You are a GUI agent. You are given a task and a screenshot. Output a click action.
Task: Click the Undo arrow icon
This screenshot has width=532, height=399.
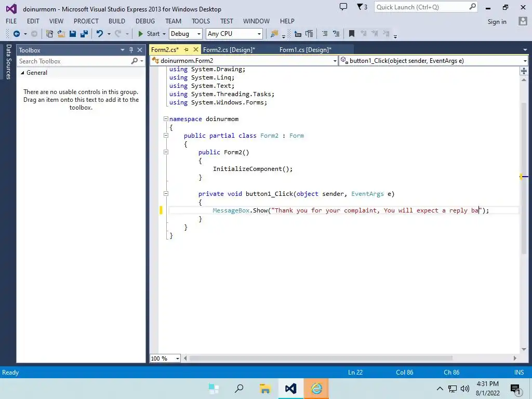[x=100, y=34]
